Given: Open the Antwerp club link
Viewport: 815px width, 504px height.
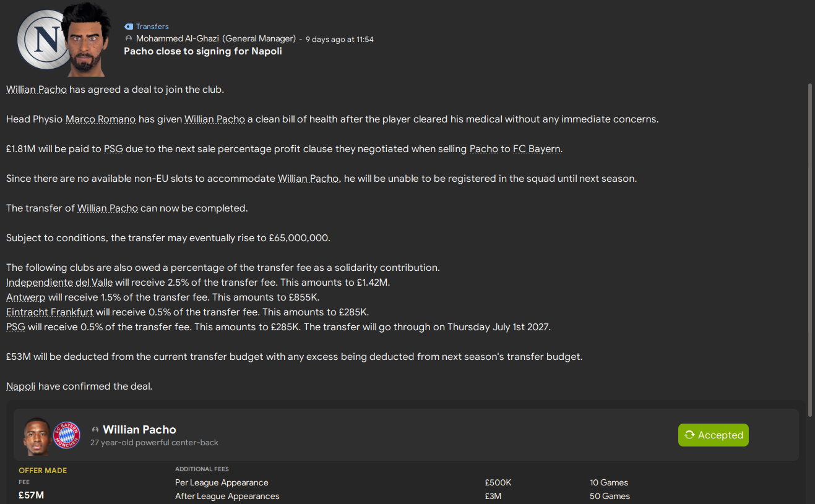Looking at the screenshot, I should pos(25,297).
